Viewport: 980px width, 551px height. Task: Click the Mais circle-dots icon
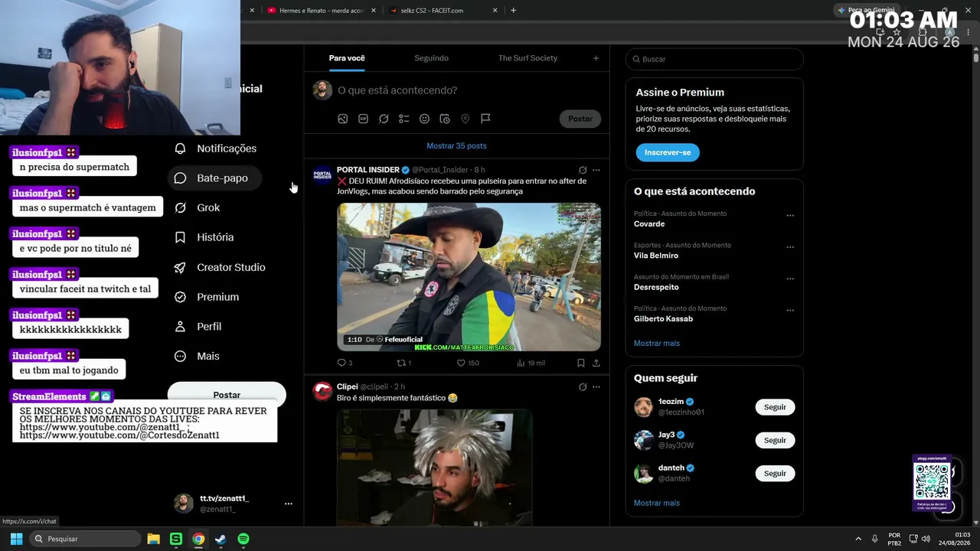[180, 356]
